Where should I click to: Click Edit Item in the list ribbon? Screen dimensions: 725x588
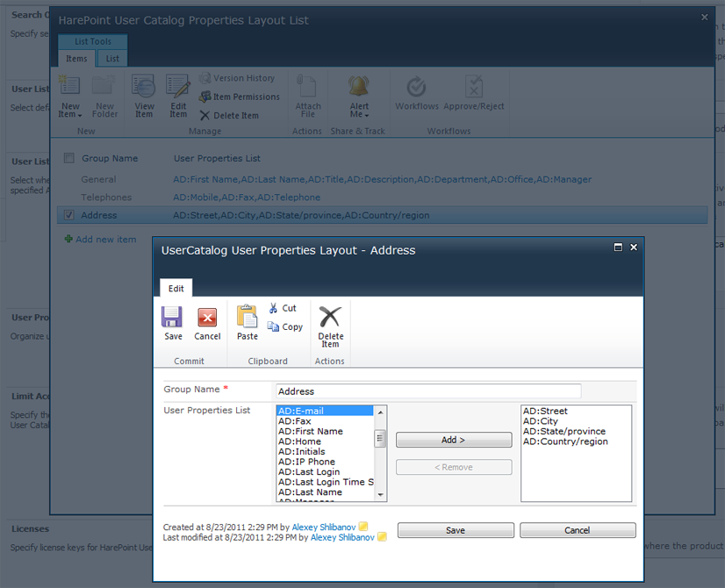click(178, 97)
